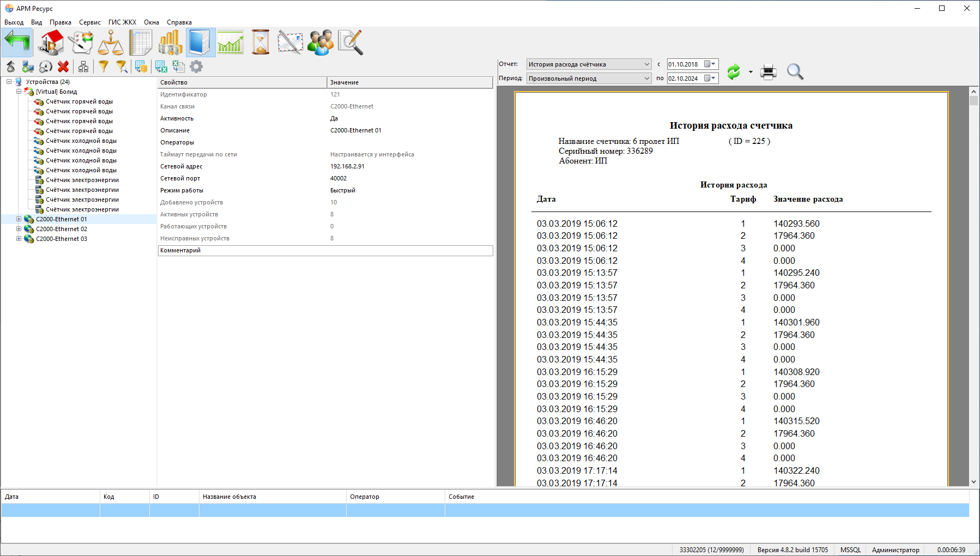This screenshot has height=556, width=980.
Task: Print the report with printer icon
Action: (769, 71)
